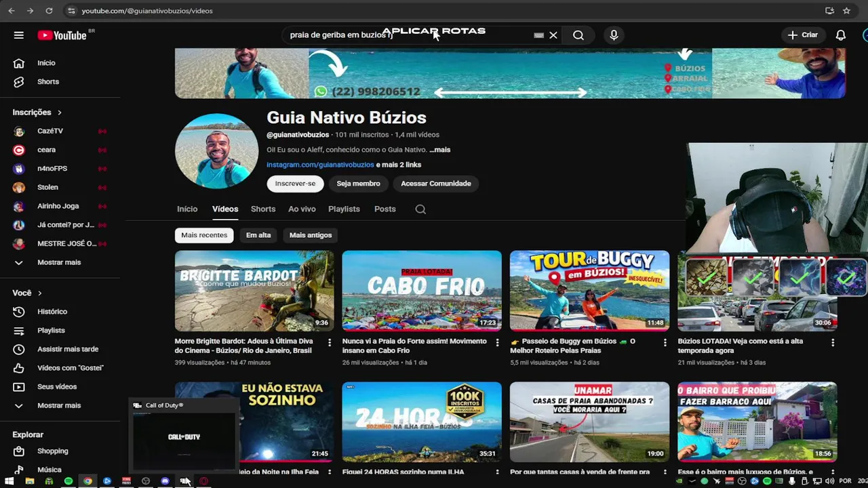
Task: Switch to the channel Playlists tab
Action: click(x=344, y=209)
